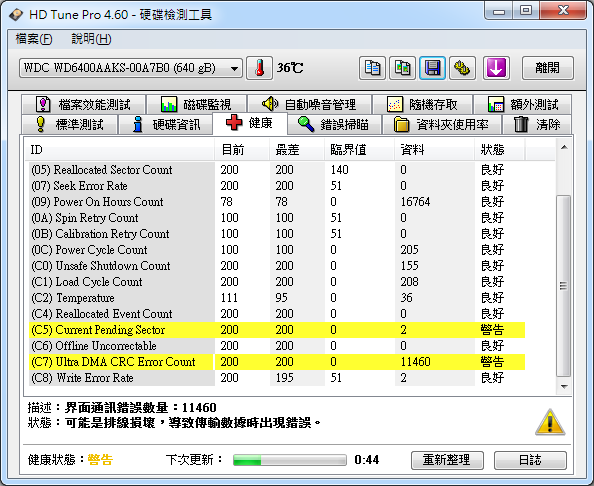Switch to the 資料夾使用率 tab
594x486 pixels.
coord(442,124)
